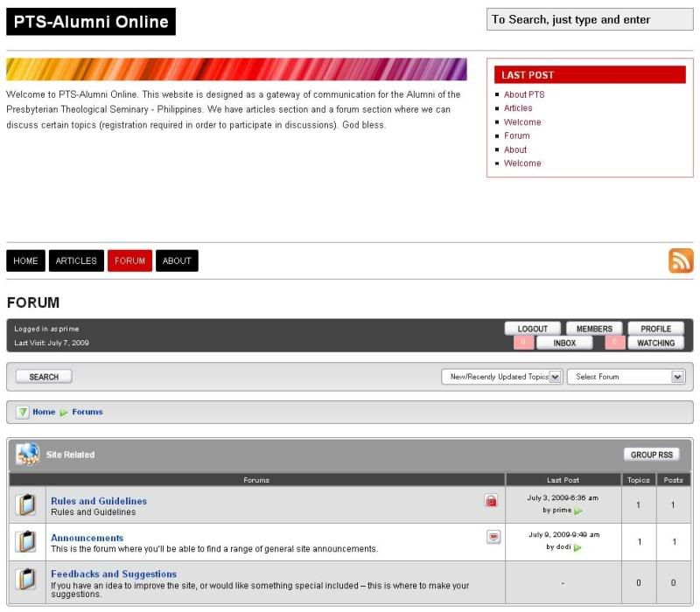The width and height of the screenshot is (700, 612).
Task: Click the clipboard icon beside Rules and Guidelines
Action: [x=26, y=504]
